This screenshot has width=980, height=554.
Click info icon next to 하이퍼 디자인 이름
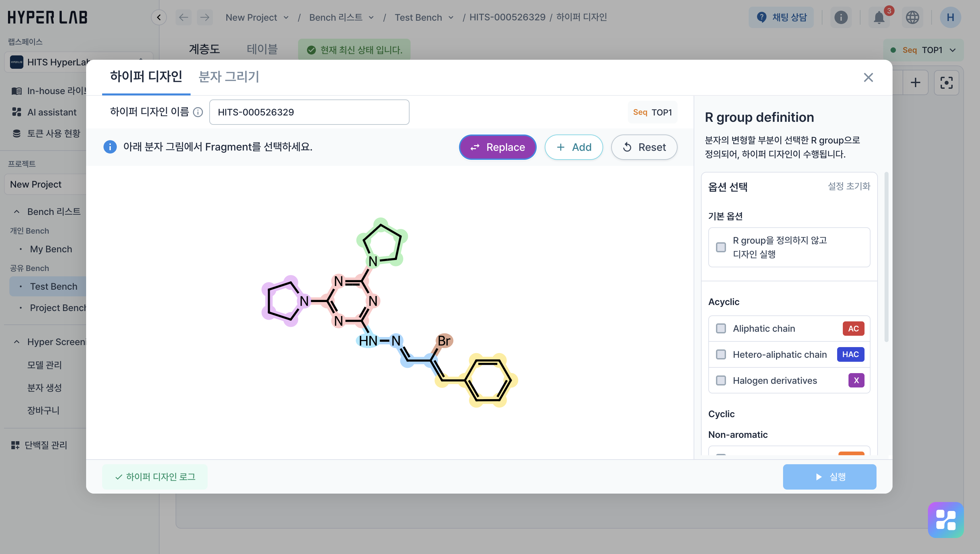click(198, 112)
